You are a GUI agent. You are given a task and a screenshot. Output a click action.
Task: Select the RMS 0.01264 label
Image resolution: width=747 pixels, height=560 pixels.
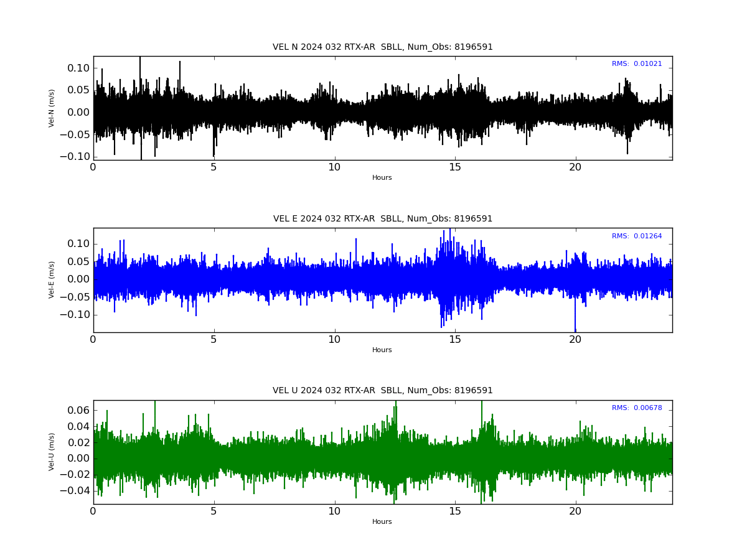(x=637, y=236)
